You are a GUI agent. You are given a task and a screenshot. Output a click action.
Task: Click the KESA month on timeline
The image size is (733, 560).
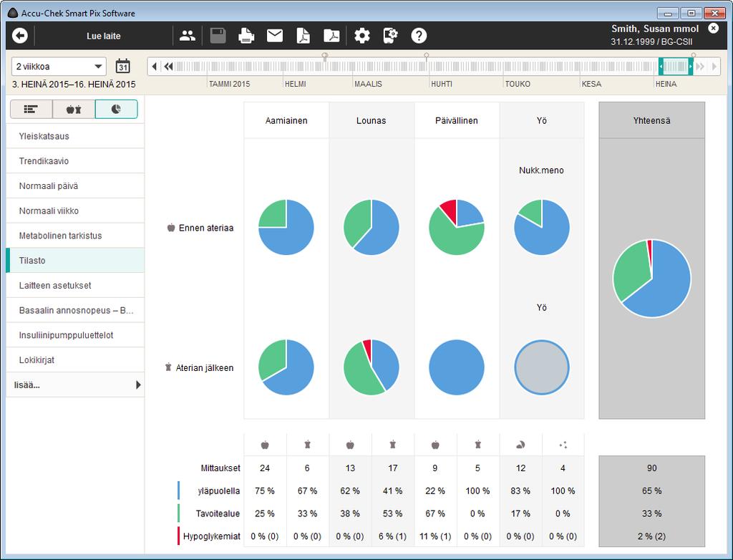pyautogui.click(x=591, y=84)
